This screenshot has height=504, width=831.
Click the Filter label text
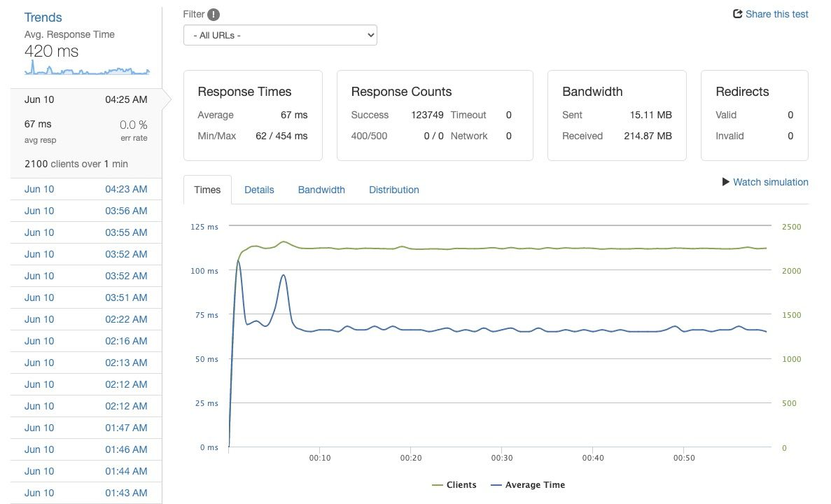pos(193,14)
